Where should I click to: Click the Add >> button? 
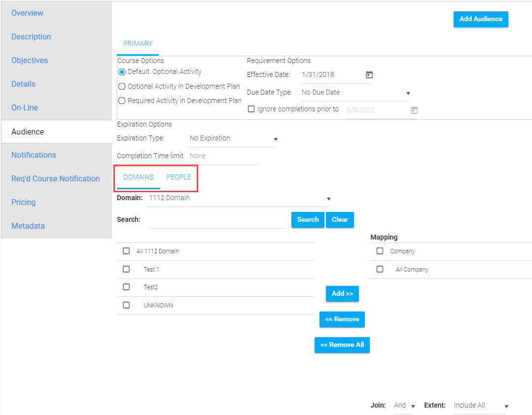pos(342,294)
